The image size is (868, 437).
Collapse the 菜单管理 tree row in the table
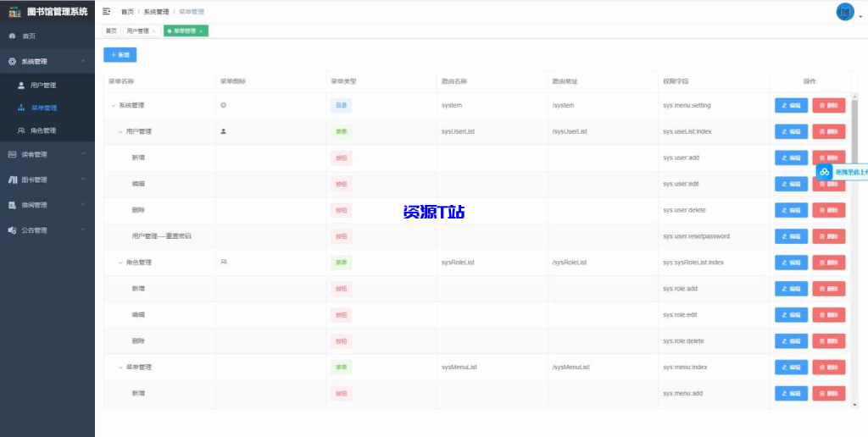(x=120, y=368)
